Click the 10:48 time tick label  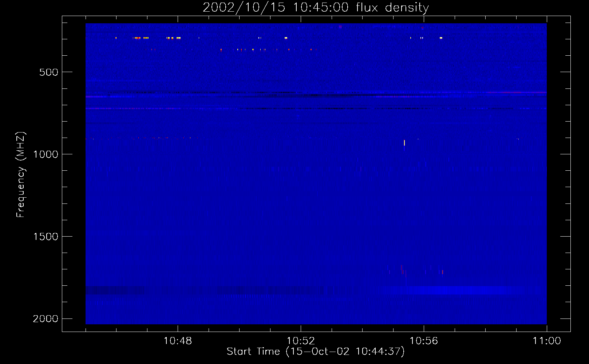pos(178,341)
